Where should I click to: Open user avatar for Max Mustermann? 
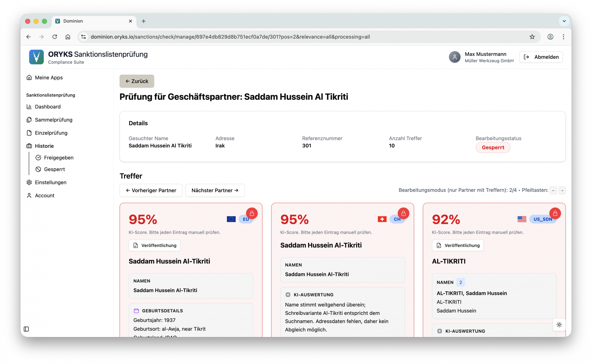454,57
